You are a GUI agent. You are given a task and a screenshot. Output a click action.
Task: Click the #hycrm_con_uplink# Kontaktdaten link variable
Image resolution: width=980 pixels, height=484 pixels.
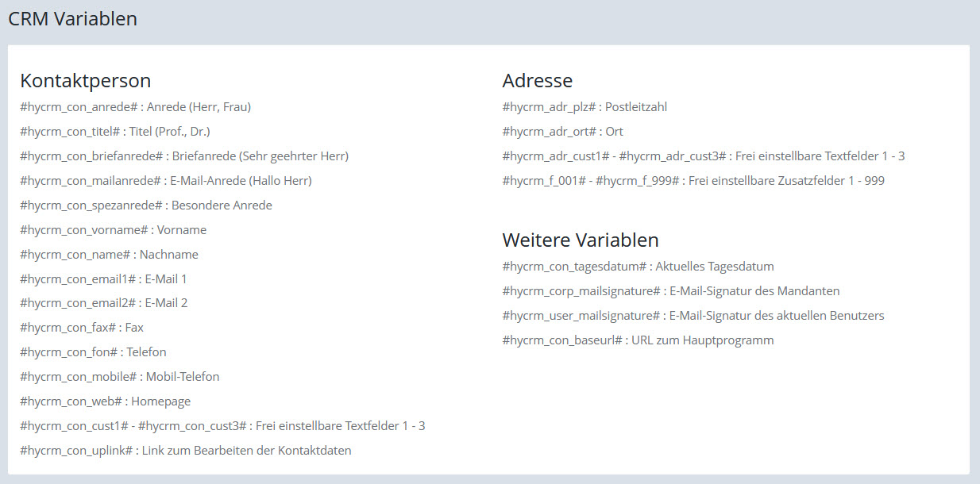point(185,451)
